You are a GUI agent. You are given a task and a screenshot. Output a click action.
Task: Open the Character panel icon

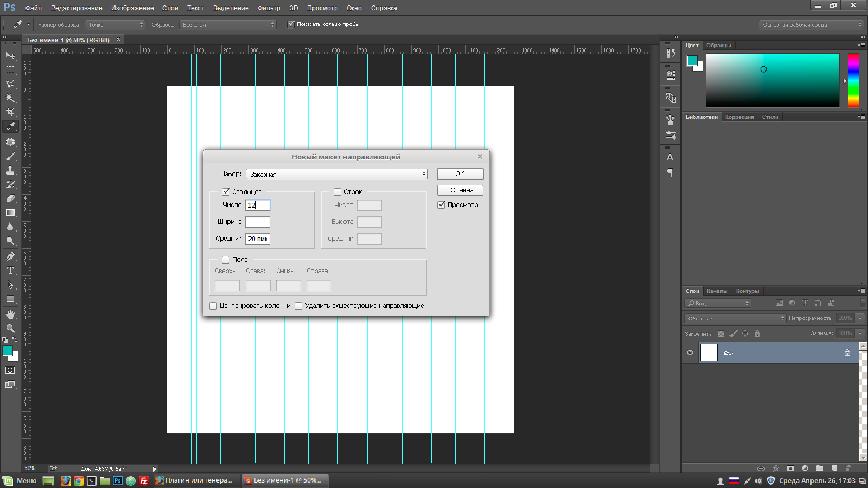point(671,157)
